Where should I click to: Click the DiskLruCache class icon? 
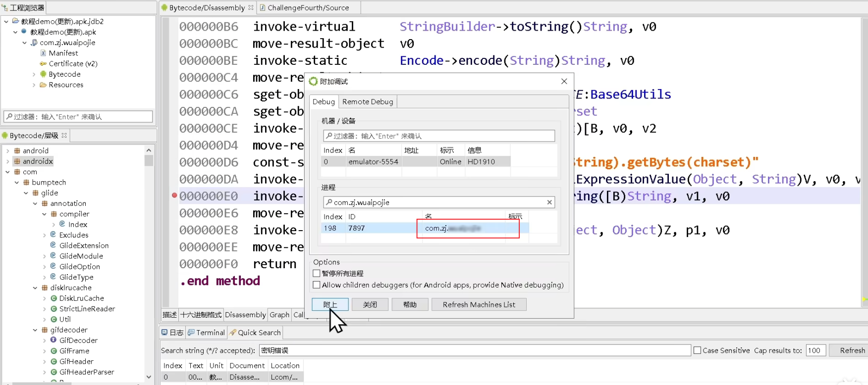point(54,298)
